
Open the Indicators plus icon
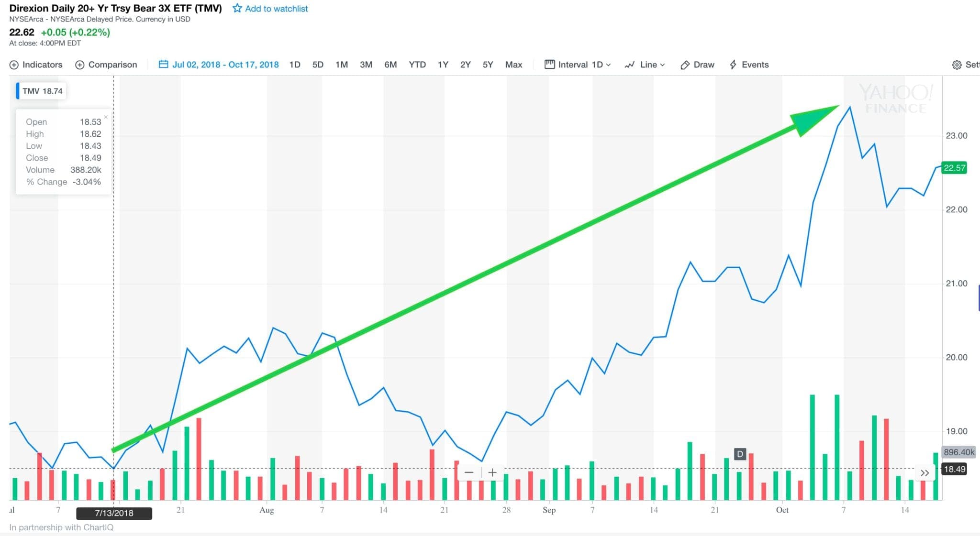tap(14, 65)
